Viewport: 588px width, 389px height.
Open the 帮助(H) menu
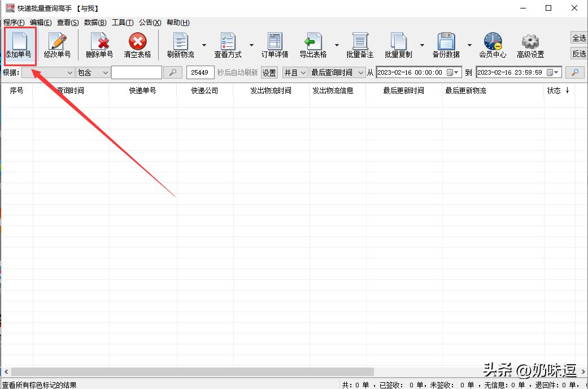coord(178,23)
